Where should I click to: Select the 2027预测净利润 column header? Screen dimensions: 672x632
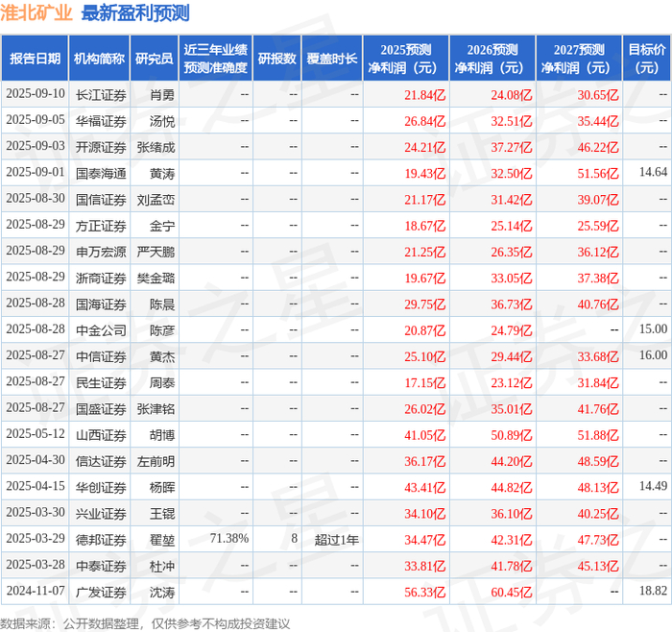[579, 59]
